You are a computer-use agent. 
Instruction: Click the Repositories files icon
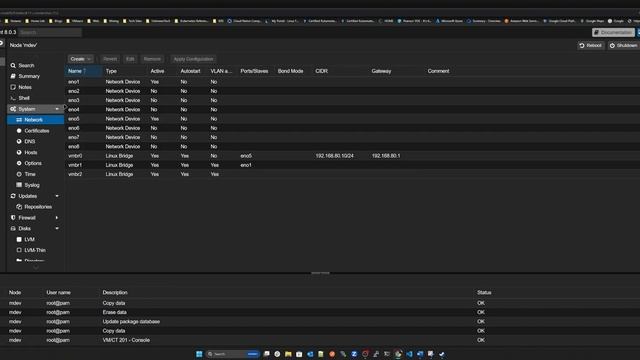[x=19, y=207]
